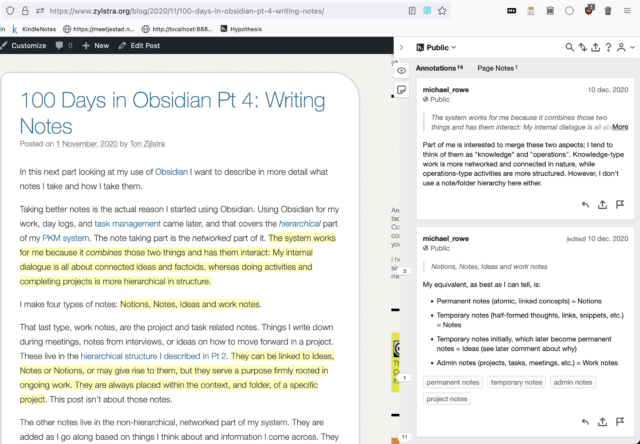Click the trash can toolbar extension icon
640x444 pixels.
pyautogui.click(x=608, y=11)
